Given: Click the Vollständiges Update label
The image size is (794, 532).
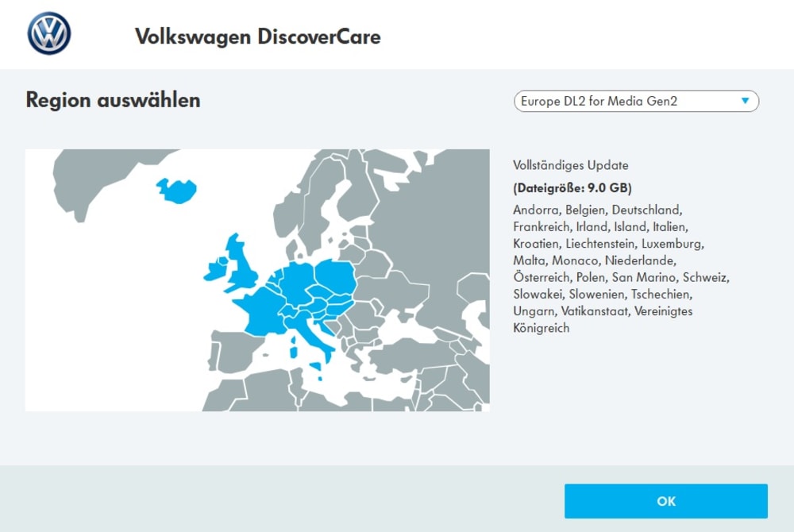Looking at the screenshot, I should [x=573, y=165].
